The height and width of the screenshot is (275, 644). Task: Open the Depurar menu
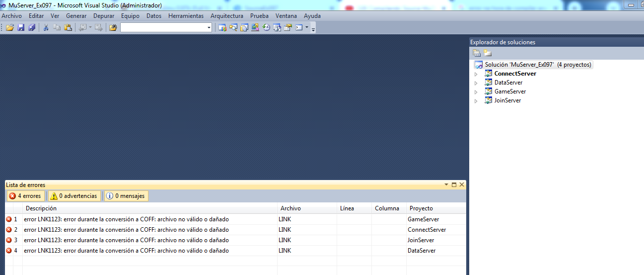pyautogui.click(x=104, y=16)
